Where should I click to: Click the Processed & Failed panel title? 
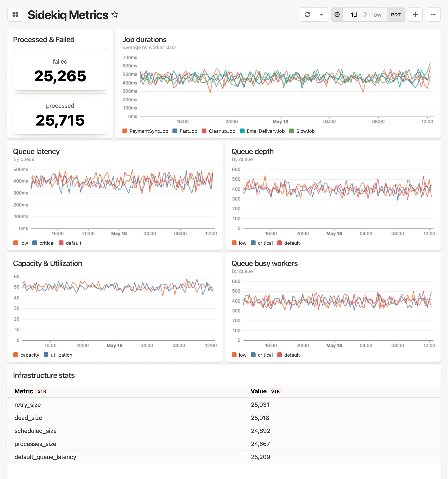pos(44,40)
